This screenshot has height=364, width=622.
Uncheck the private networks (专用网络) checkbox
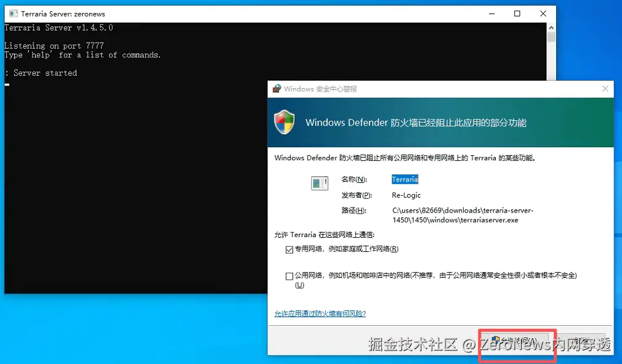[x=289, y=249]
